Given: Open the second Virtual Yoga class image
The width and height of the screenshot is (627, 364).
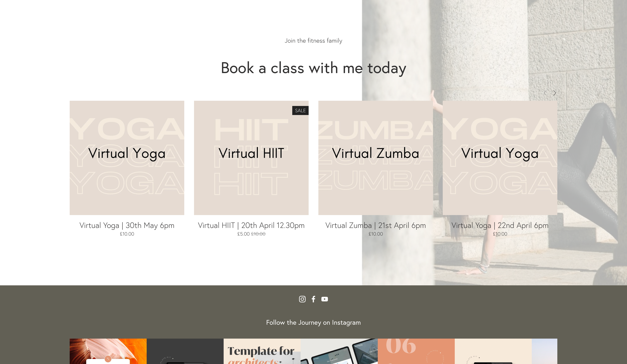Looking at the screenshot, I should point(500,158).
